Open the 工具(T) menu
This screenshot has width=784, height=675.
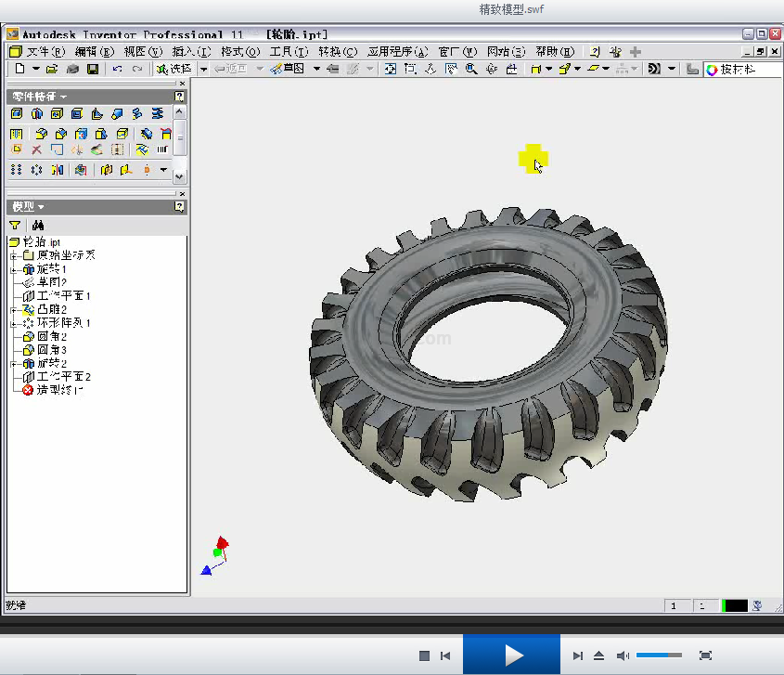coord(289,51)
